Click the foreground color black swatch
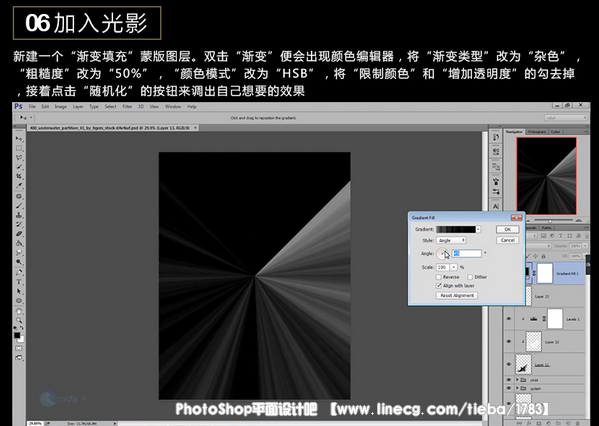The height and width of the screenshot is (426, 599). click(x=17, y=335)
